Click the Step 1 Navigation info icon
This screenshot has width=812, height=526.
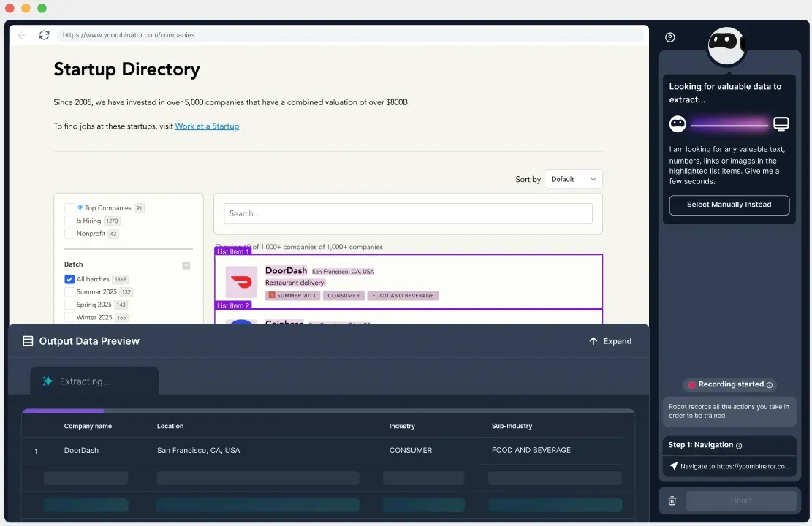click(x=739, y=445)
